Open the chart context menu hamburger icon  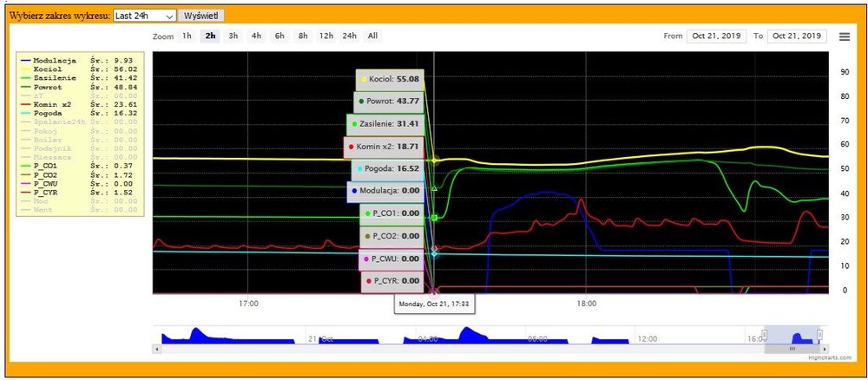[845, 36]
